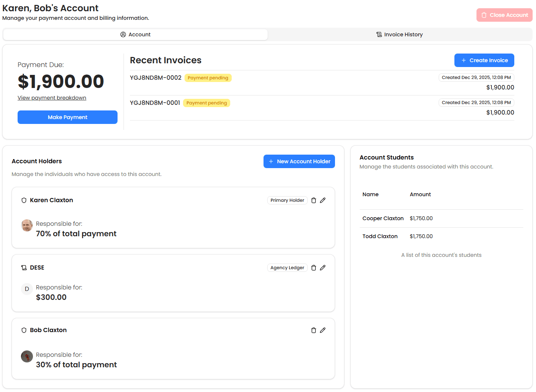This screenshot has height=392, width=536.
Task: Click Bob Claxton's profile avatar
Action: click(27, 356)
